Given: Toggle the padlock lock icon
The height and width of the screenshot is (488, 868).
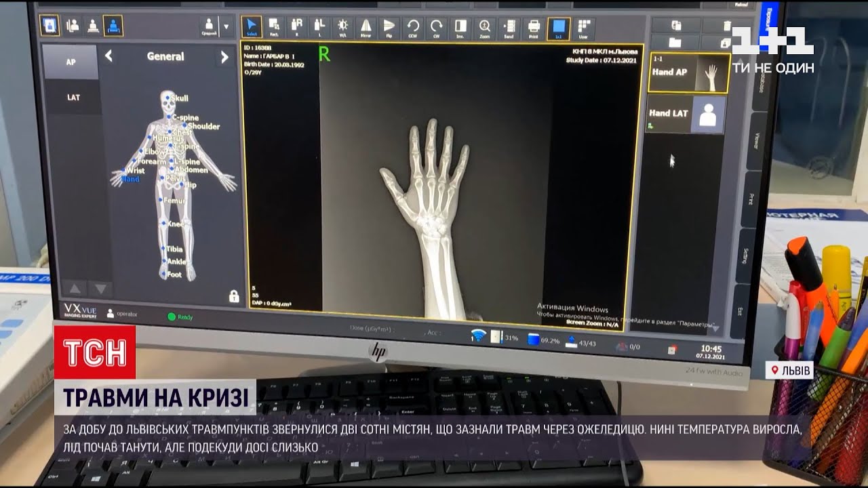Looking at the screenshot, I should coord(233,296).
